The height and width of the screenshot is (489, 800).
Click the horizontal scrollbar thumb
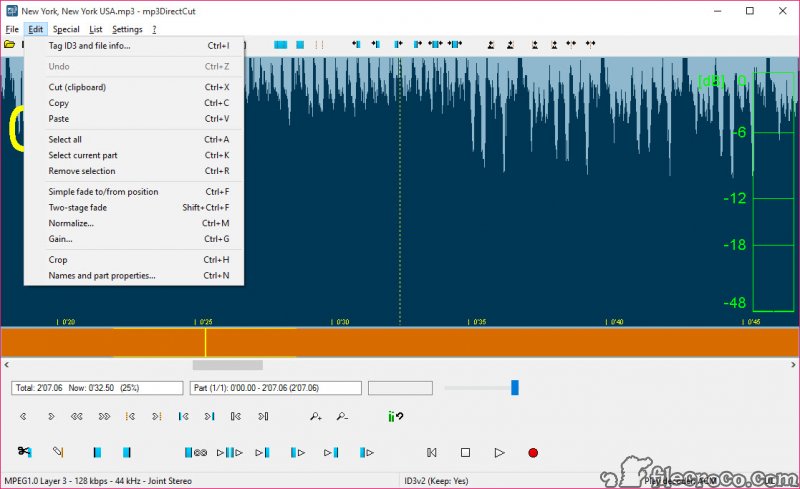228,365
